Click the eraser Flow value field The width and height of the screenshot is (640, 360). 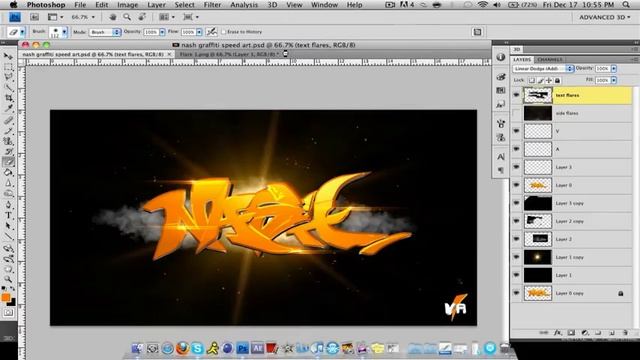pyautogui.click(x=188, y=32)
